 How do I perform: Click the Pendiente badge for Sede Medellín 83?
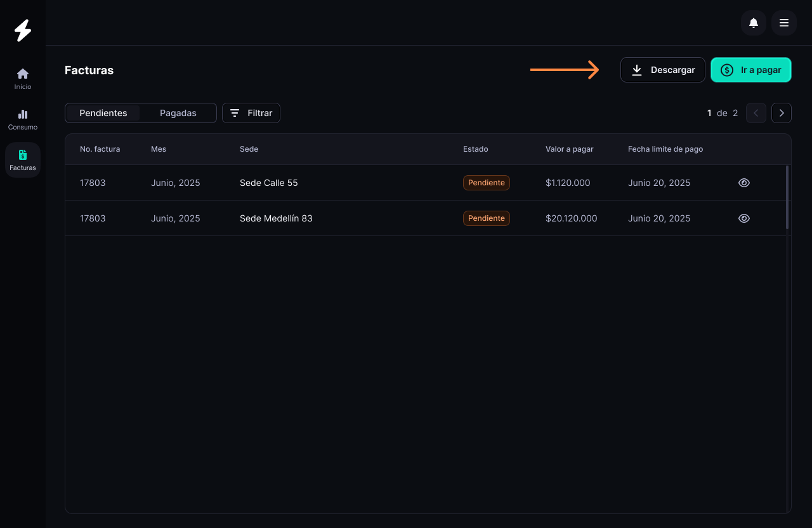tap(487, 218)
